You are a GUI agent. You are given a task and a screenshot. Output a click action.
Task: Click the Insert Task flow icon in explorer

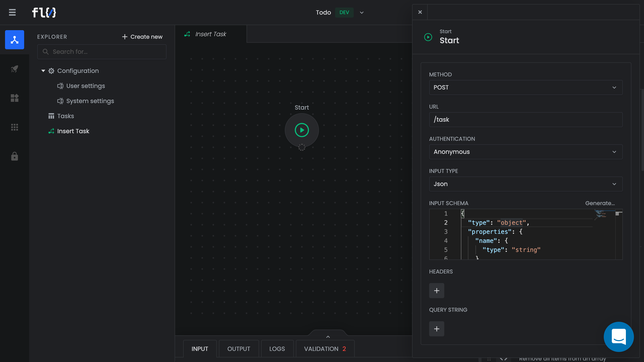point(51,131)
